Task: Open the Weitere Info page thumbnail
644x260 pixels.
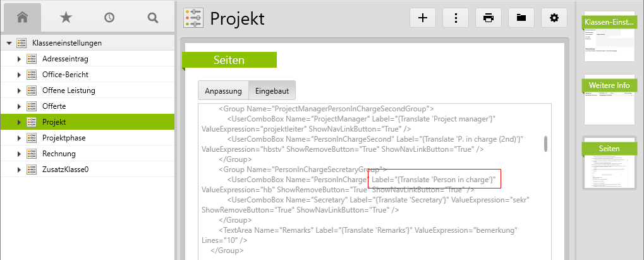Action: (x=609, y=101)
